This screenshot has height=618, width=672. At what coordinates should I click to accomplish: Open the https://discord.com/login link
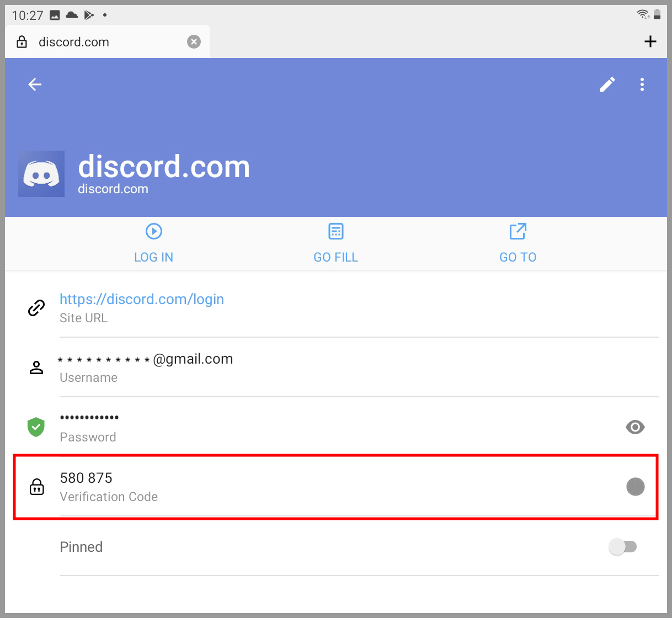pos(142,299)
